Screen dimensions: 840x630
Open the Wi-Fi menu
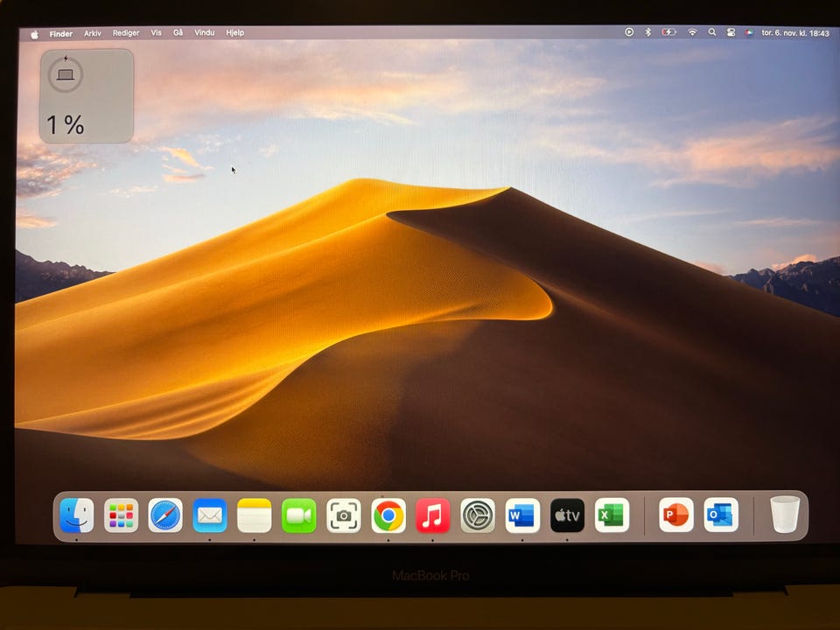(692, 32)
